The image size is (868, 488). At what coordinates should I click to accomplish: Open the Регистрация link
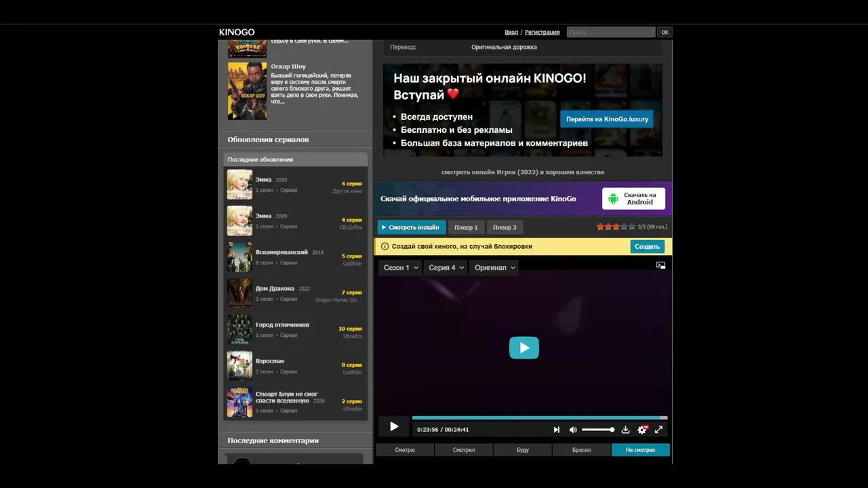coord(542,33)
